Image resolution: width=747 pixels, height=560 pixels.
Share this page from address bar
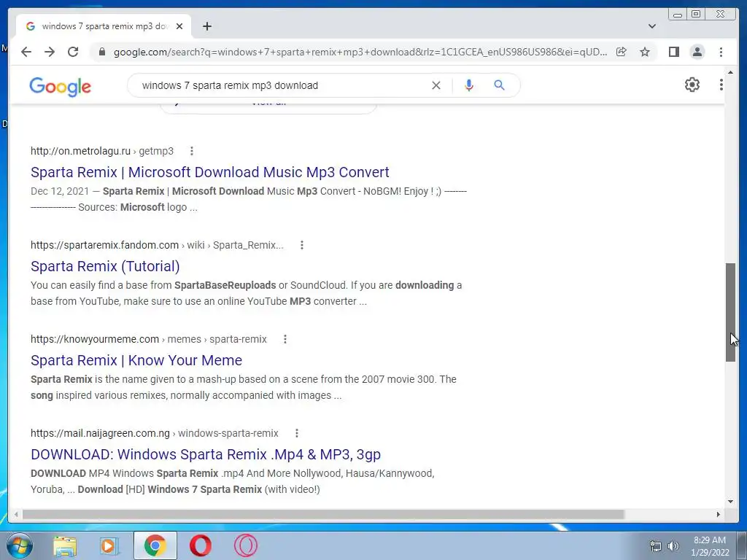click(622, 52)
